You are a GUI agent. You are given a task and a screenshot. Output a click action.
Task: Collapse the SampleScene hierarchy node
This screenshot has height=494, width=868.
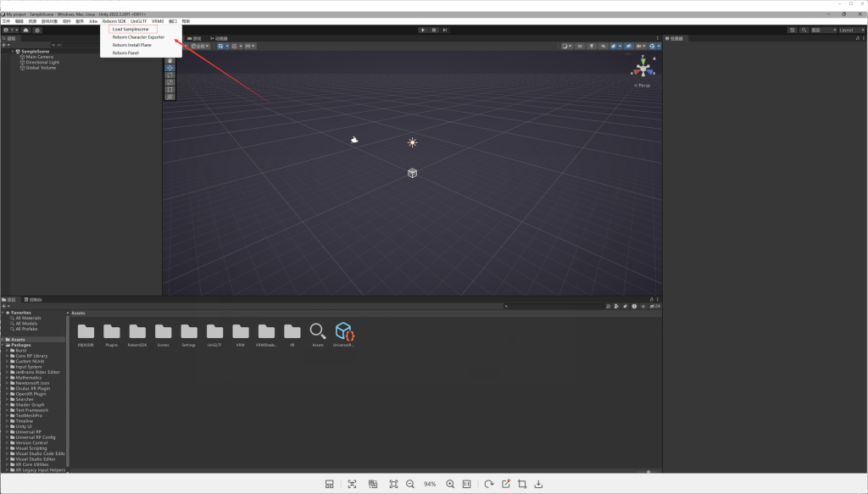pyautogui.click(x=11, y=51)
